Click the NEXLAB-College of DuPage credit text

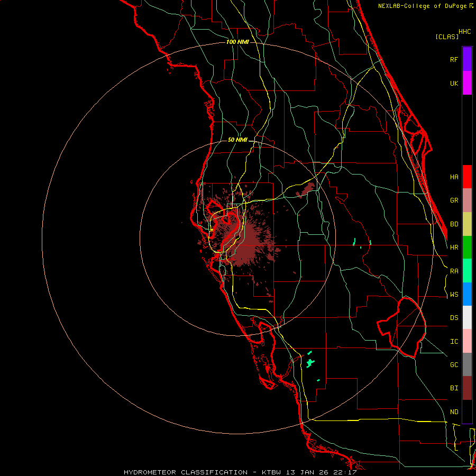425,6
